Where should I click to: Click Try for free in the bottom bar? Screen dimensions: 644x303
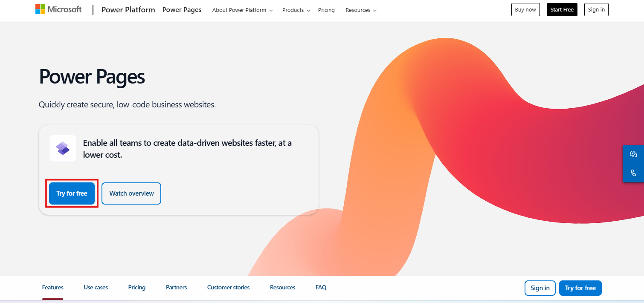pos(580,288)
